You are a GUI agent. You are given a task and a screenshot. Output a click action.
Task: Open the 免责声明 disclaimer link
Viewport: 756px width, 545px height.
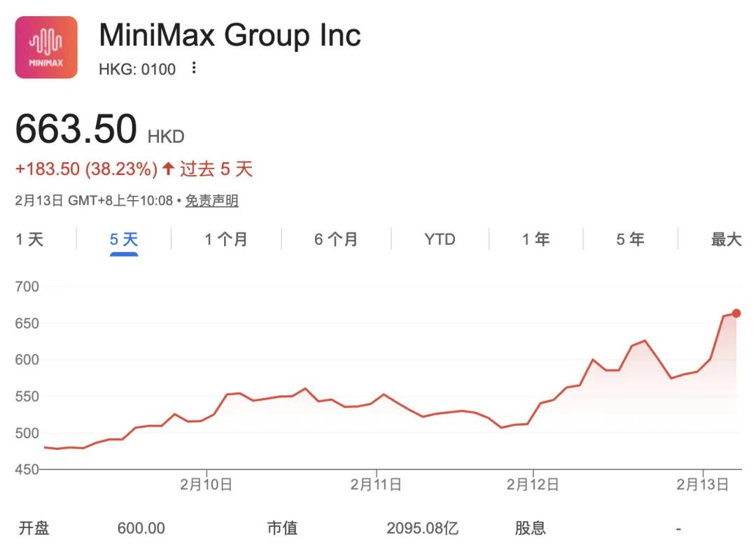coord(211,201)
